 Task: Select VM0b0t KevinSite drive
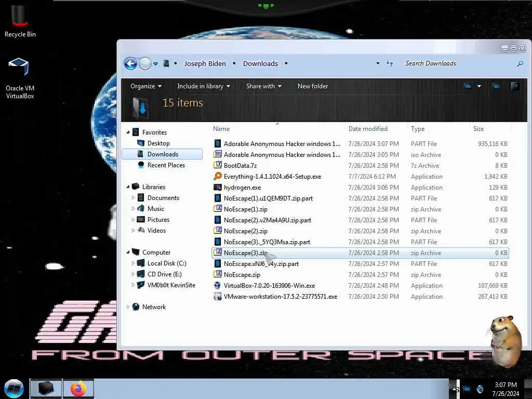[x=171, y=285]
